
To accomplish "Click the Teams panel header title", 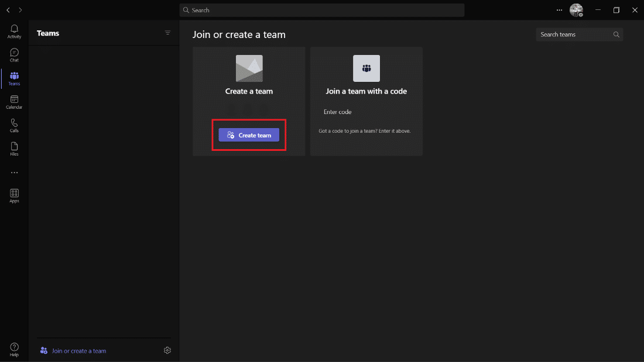I will pos(48,33).
